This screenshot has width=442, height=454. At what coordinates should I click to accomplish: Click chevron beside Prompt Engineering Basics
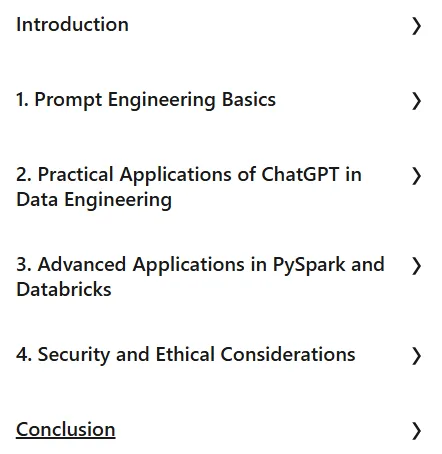tap(416, 101)
